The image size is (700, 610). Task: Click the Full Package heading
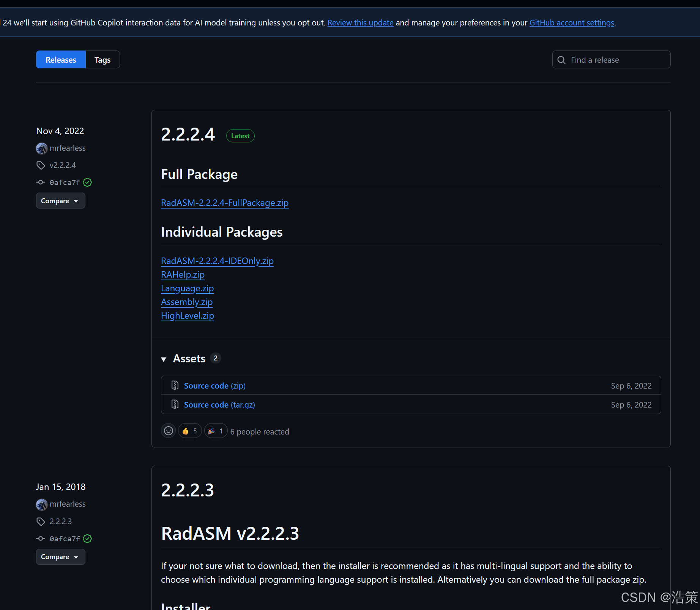199,174
